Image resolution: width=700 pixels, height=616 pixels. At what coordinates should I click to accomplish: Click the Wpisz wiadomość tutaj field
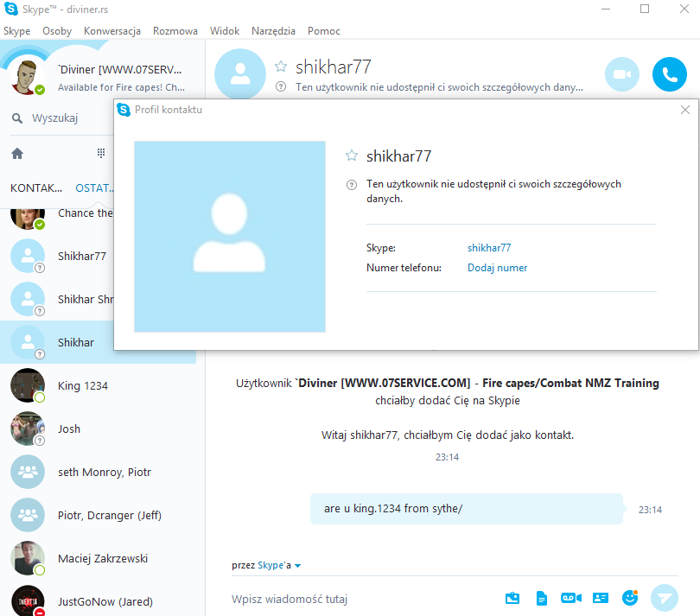click(361, 599)
